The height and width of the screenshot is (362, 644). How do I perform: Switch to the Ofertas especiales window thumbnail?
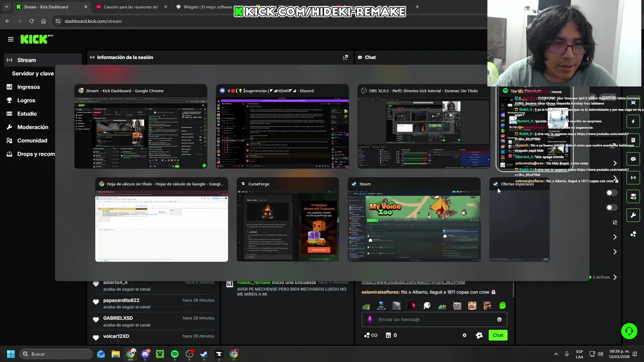[x=519, y=220]
